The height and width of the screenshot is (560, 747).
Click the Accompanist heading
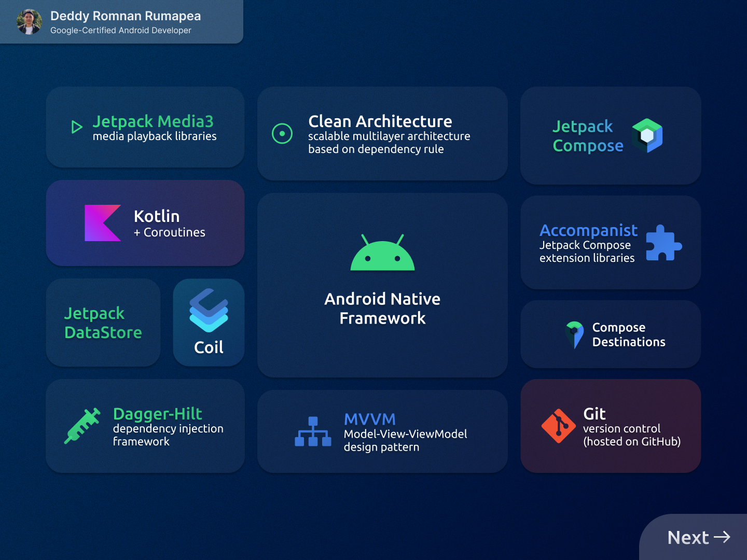click(x=588, y=230)
